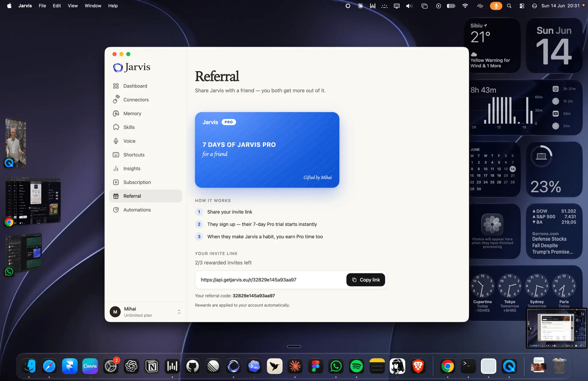Open System Settings from the dock

pos(111,366)
